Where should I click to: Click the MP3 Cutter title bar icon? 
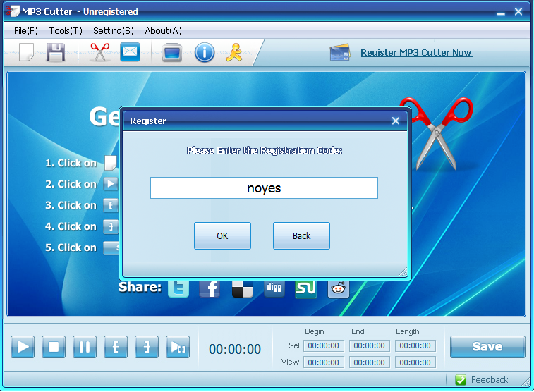(x=12, y=11)
